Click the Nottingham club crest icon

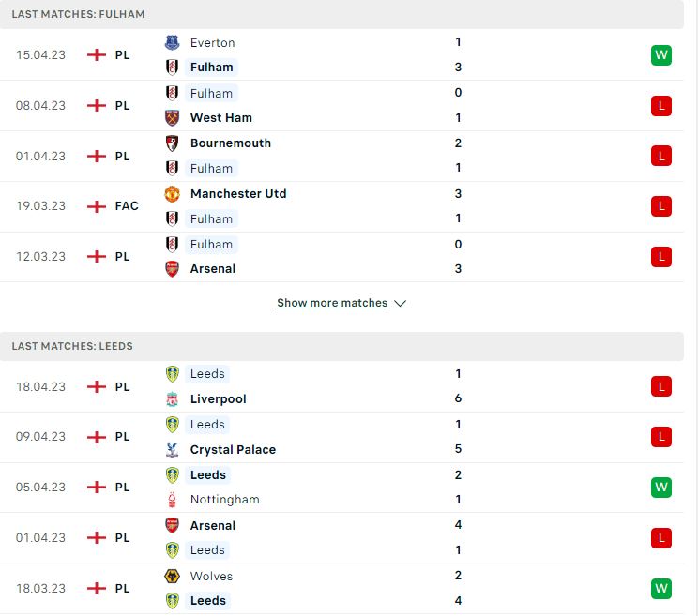[172, 500]
